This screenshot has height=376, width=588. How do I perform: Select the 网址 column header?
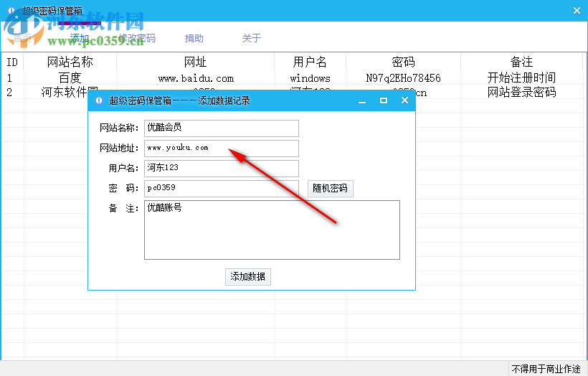point(196,62)
